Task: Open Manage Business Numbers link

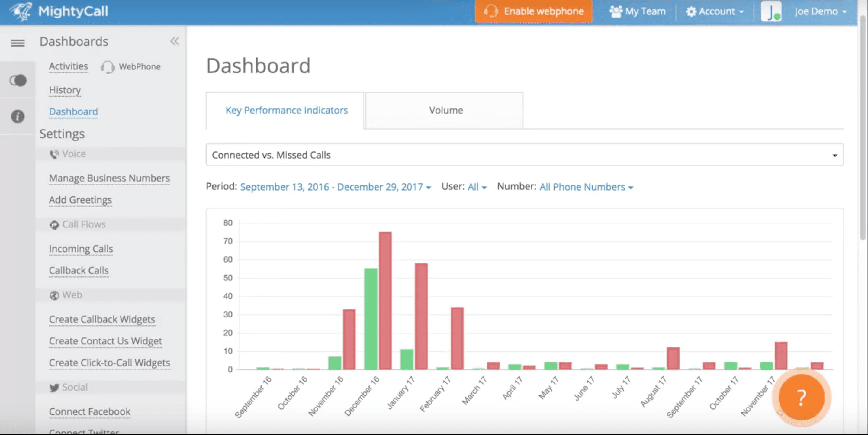Action: tap(109, 178)
